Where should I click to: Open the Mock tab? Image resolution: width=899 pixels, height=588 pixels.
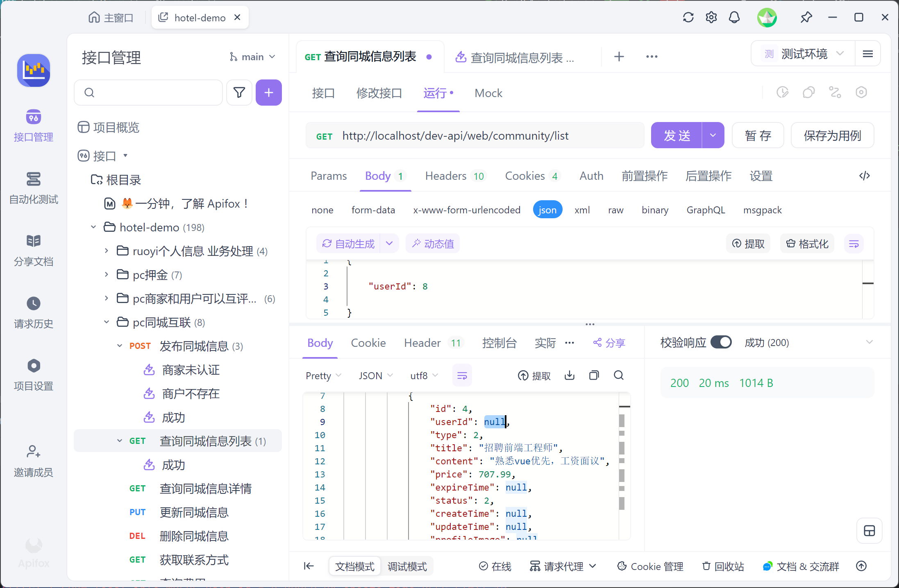click(488, 93)
